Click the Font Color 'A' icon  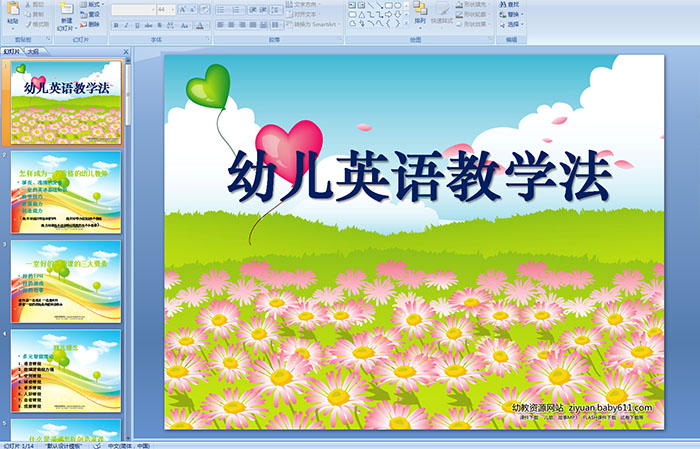pyautogui.click(x=200, y=25)
